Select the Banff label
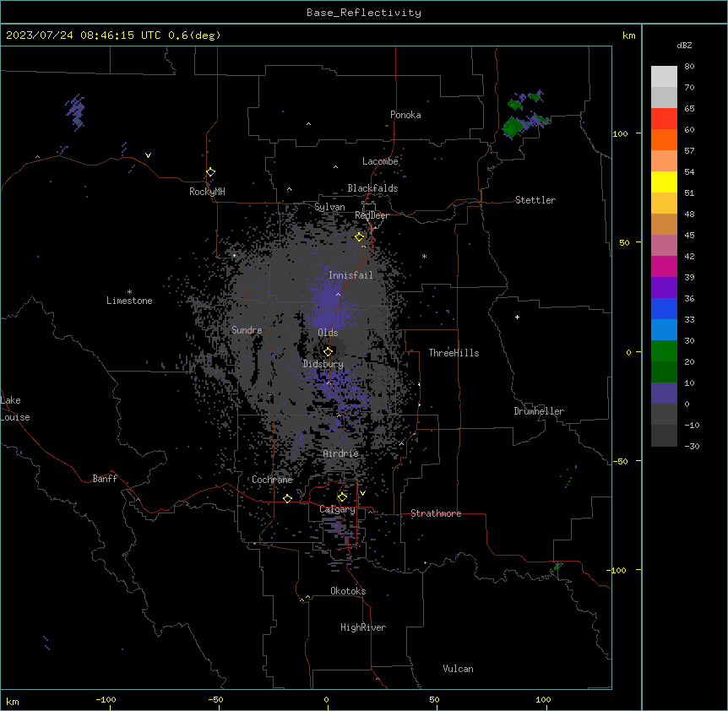The image size is (728, 711). [105, 479]
